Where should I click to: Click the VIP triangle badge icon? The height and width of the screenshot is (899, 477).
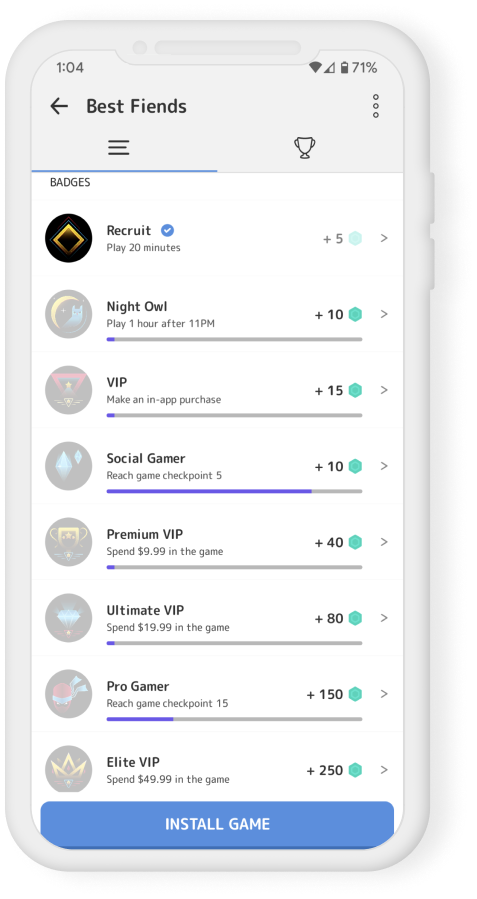[x=69, y=390]
